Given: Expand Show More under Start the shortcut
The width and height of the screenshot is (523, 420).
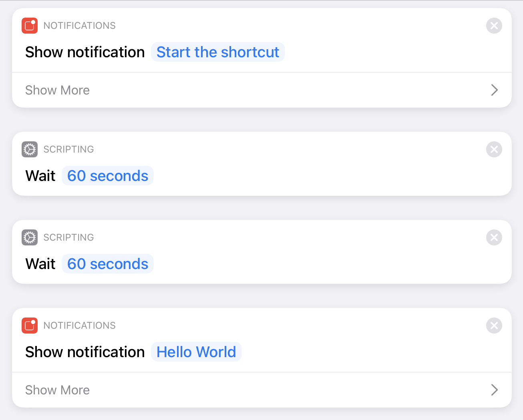Looking at the screenshot, I should pyautogui.click(x=57, y=90).
